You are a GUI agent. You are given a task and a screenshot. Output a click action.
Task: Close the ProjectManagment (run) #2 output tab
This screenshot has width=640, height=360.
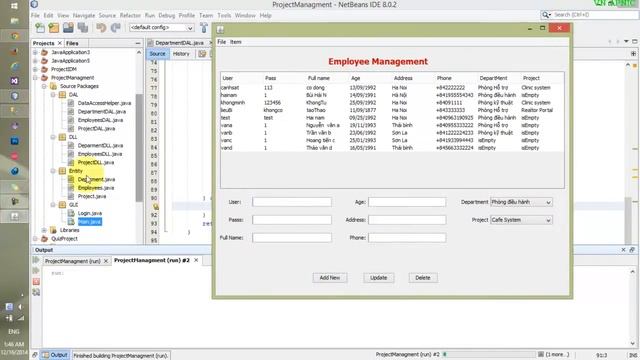pos(196,260)
